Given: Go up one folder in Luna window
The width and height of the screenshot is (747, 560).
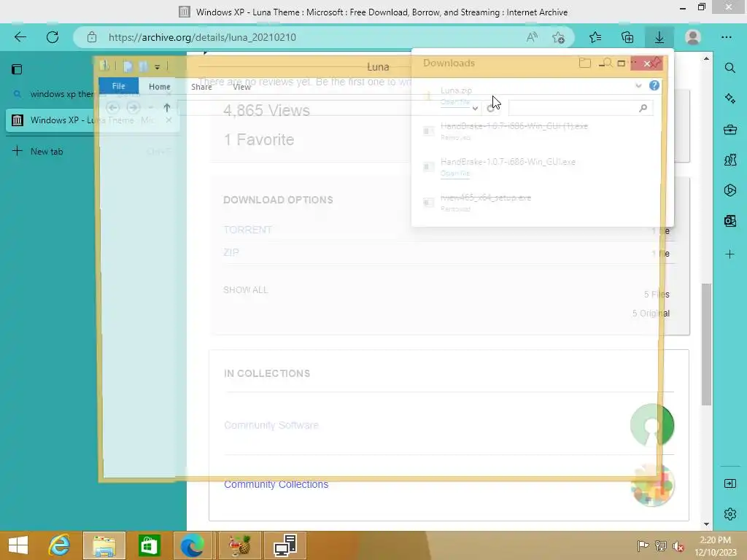Looking at the screenshot, I should (167, 108).
